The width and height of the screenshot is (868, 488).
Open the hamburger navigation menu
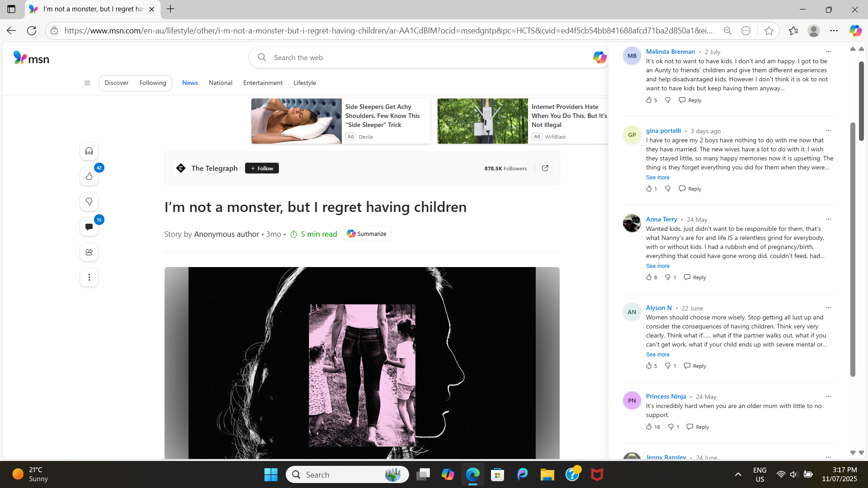(87, 83)
